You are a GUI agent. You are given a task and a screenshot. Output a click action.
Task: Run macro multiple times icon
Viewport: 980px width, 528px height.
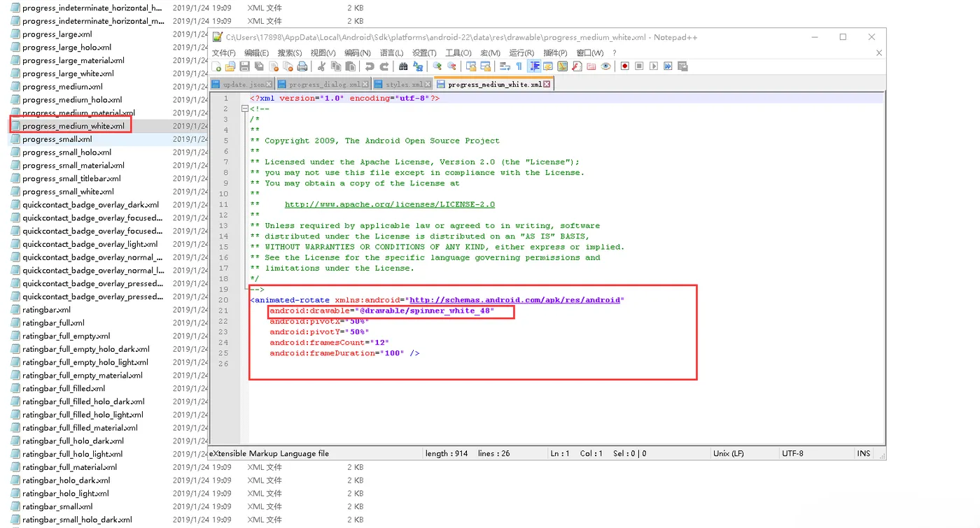pyautogui.click(x=668, y=66)
